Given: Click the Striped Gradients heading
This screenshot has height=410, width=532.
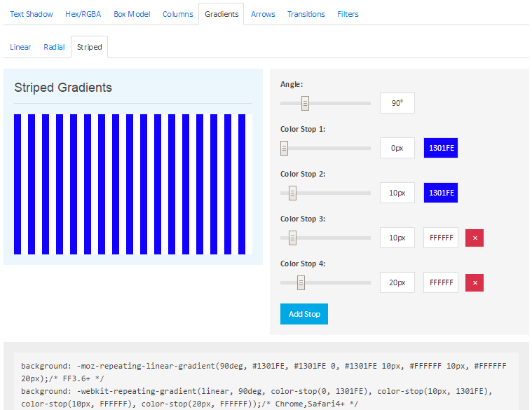Looking at the screenshot, I should point(63,88).
